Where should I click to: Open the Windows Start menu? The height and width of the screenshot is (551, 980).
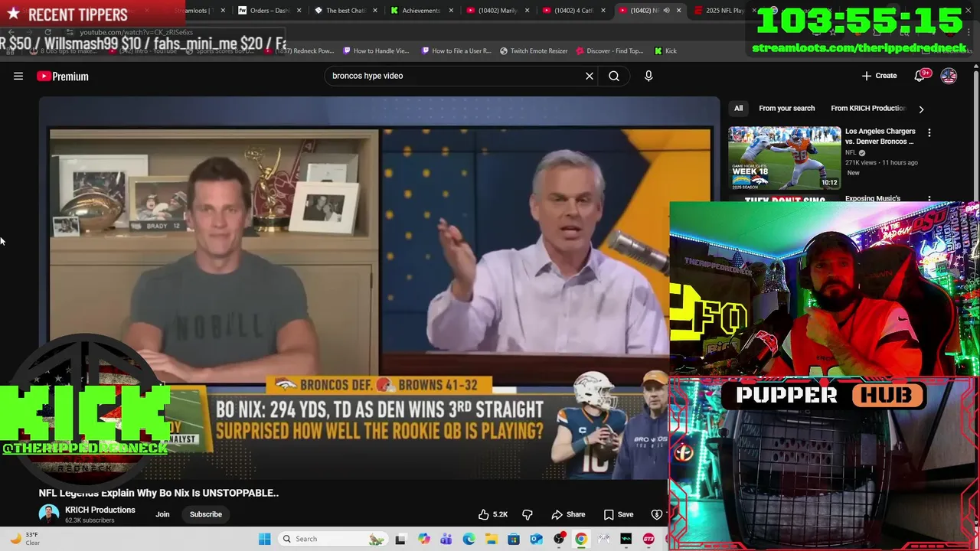click(x=265, y=539)
